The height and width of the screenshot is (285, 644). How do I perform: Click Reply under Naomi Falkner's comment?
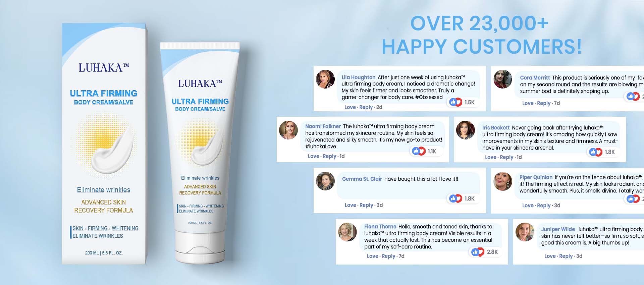tap(329, 156)
